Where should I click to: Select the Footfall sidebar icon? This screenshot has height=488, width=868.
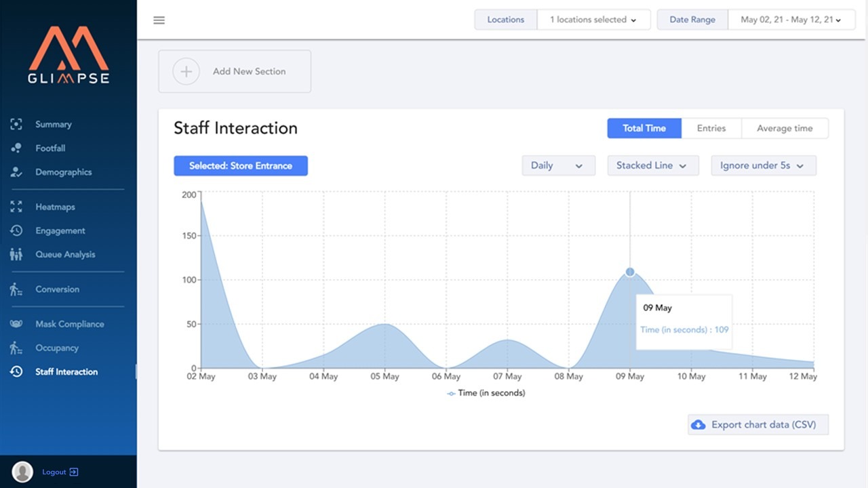50,148
